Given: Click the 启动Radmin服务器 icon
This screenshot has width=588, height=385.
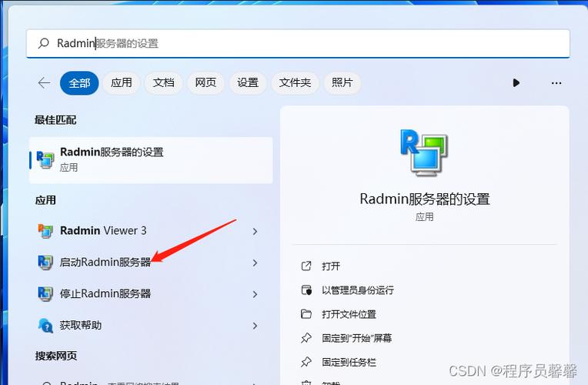Looking at the screenshot, I should click(x=45, y=263).
